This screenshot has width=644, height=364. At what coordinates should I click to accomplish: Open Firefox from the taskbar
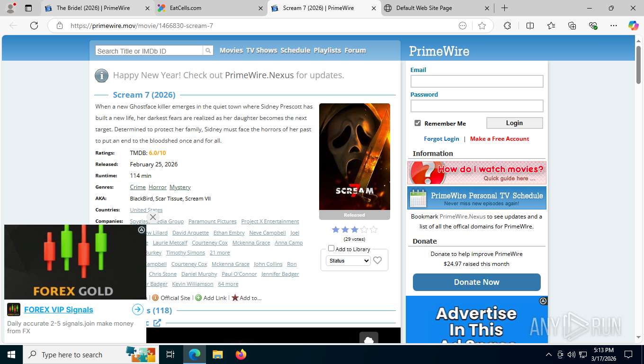(241, 355)
